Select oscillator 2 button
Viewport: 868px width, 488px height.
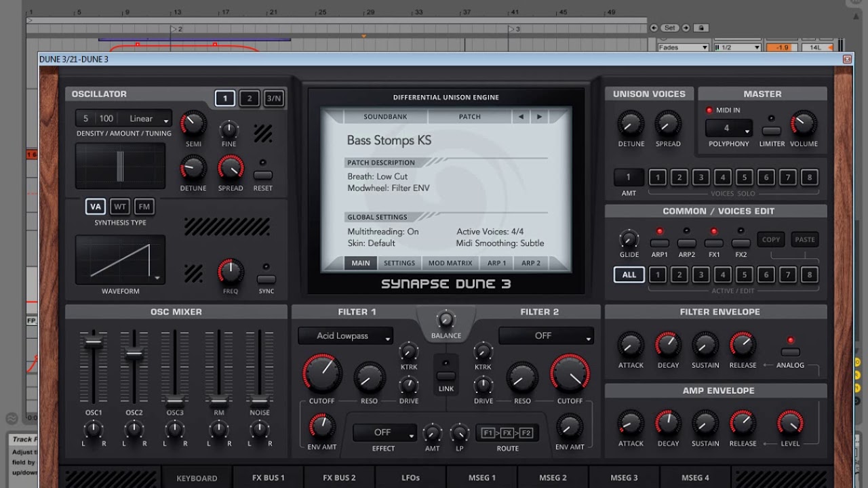pyautogui.click(x=249, y=99)
